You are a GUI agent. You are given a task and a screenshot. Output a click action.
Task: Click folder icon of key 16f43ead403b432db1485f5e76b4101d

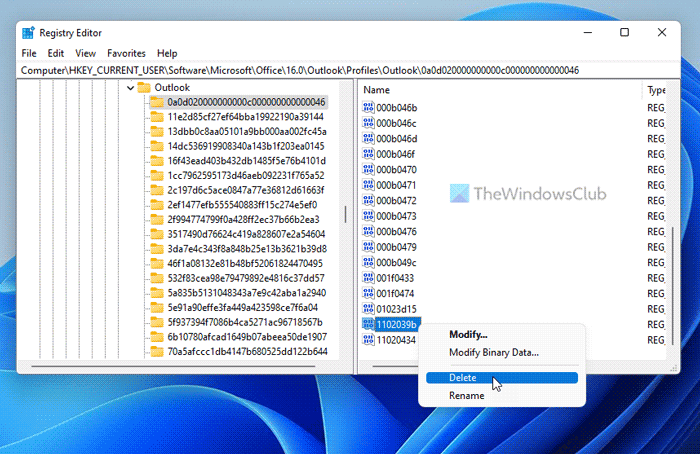157,161
